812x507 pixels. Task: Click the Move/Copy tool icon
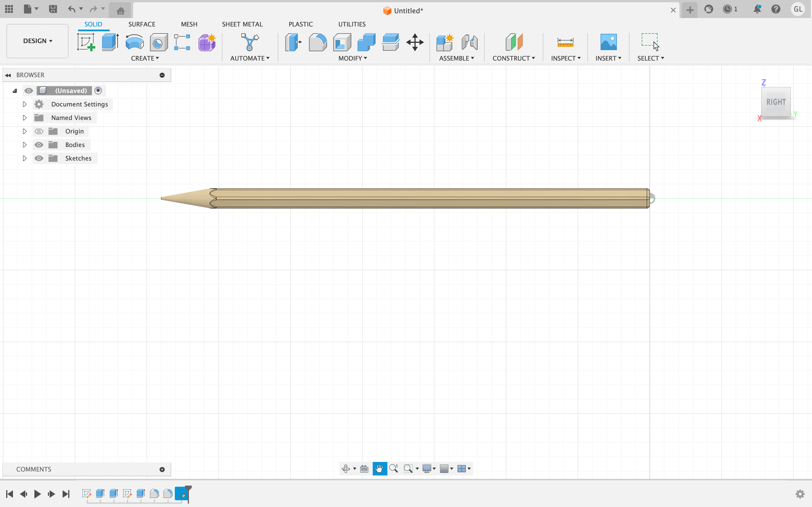[x=415, y=42]
